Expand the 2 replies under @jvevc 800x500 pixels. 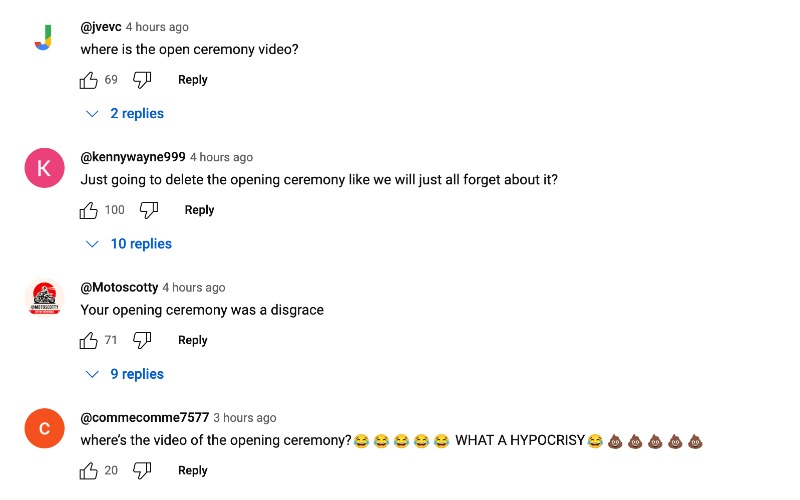(125, 113)
